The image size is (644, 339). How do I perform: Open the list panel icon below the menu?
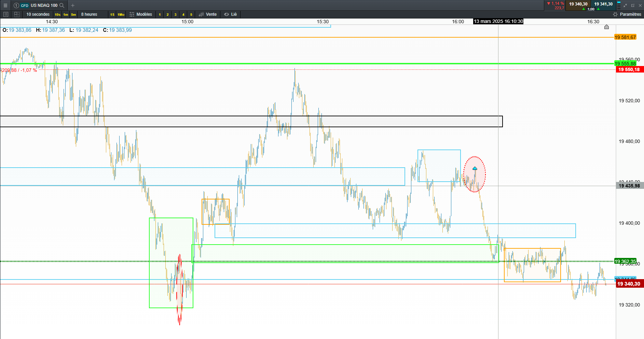point(5,14)
